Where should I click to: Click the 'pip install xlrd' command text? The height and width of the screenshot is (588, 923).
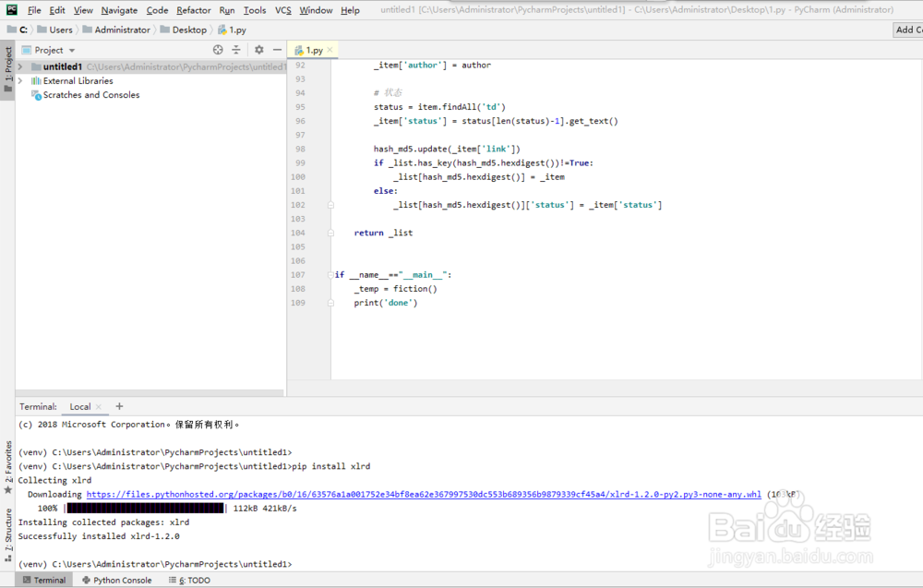click(331, 466)
